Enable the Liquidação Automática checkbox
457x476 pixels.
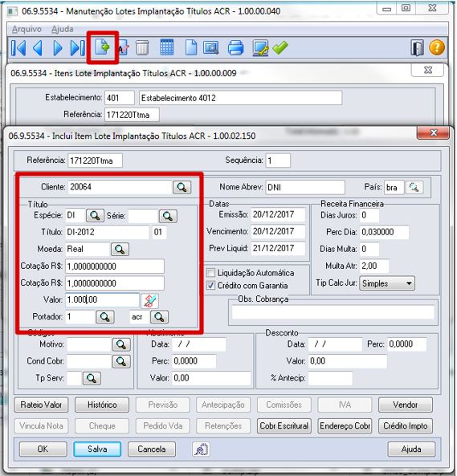(210, 273)
